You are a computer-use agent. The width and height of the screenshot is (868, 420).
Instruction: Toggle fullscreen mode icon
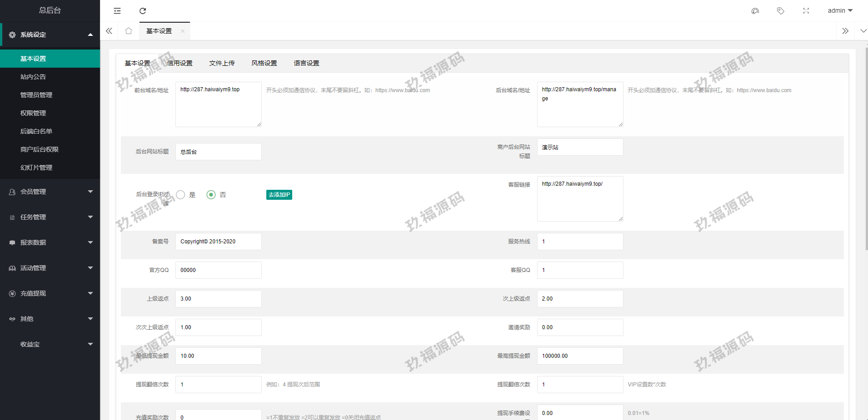coord(806,11)
